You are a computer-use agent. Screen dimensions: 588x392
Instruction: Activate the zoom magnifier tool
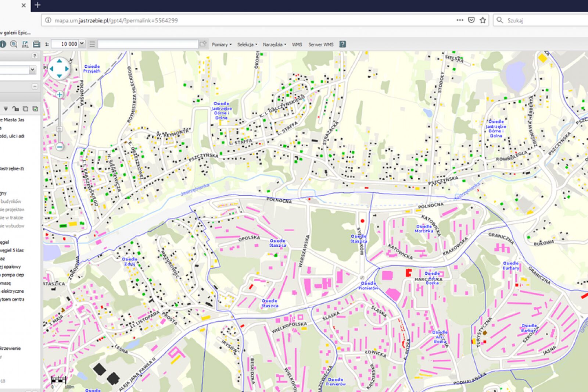tap(14, 44)
